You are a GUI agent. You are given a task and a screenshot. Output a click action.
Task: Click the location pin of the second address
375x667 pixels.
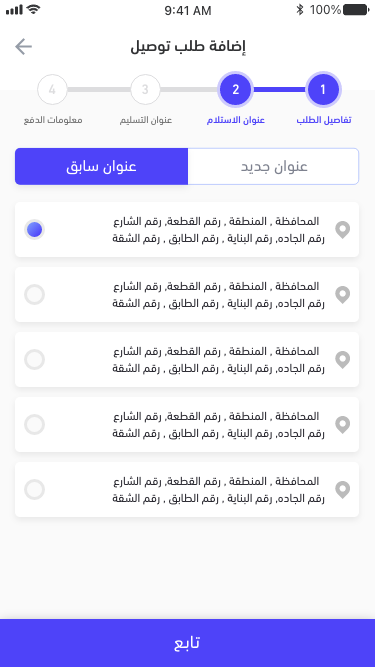pyautogui.click(x=342, y=295)
